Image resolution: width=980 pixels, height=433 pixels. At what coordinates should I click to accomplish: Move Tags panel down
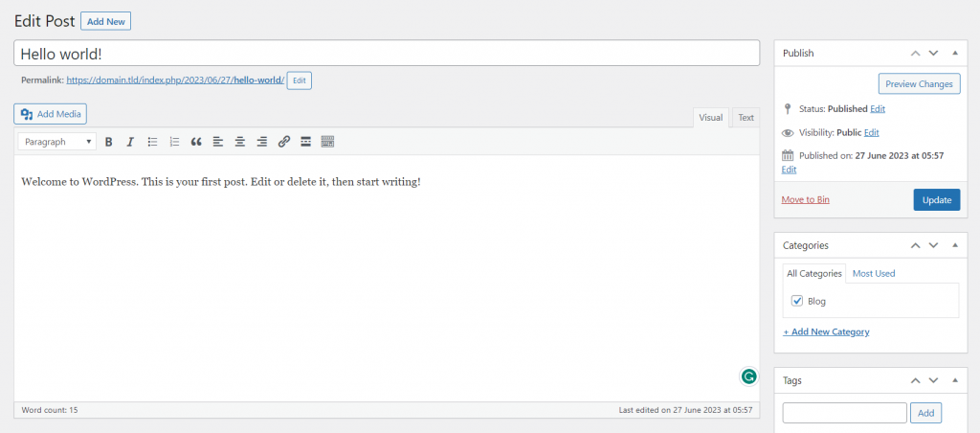[x=933, y=380]
